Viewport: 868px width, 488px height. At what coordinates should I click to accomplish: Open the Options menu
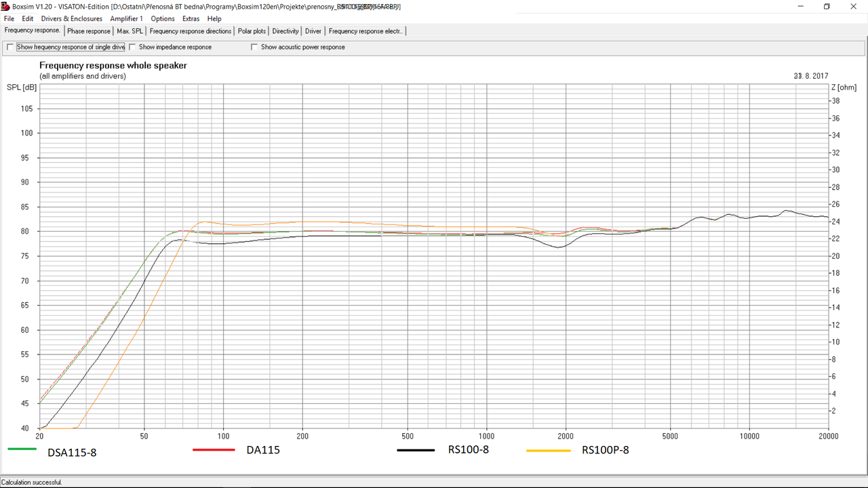pyautogui.click(x=163, y=19)
